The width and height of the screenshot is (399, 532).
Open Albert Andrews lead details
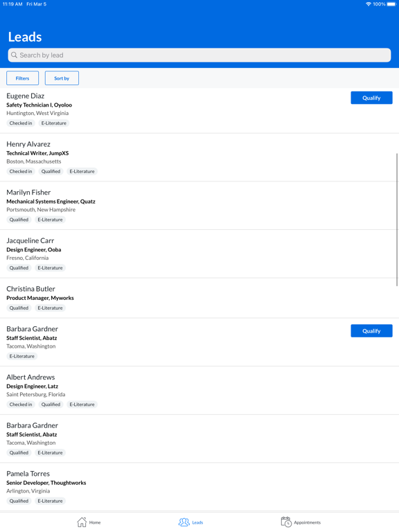pyautogui.click(x=199, y=391)
